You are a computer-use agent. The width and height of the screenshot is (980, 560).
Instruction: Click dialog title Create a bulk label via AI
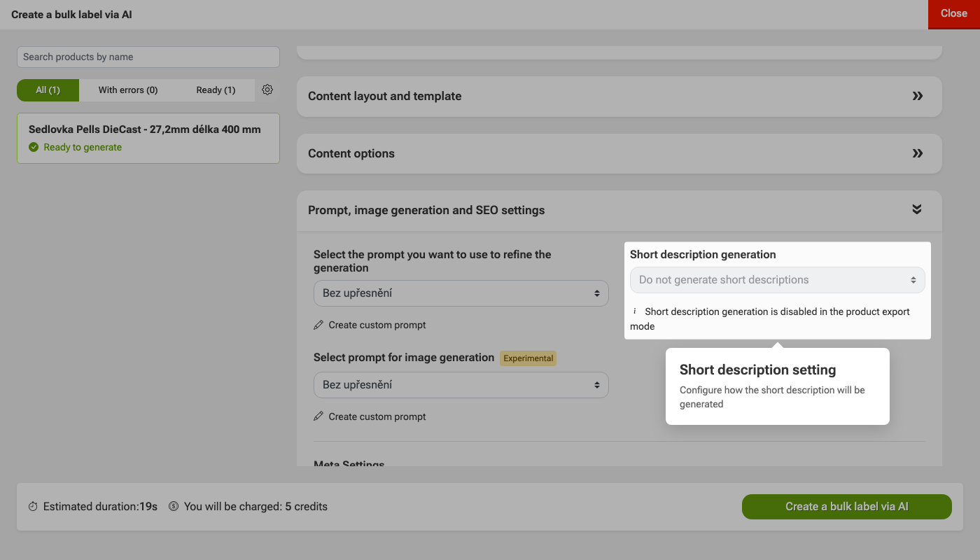point(71,14)
